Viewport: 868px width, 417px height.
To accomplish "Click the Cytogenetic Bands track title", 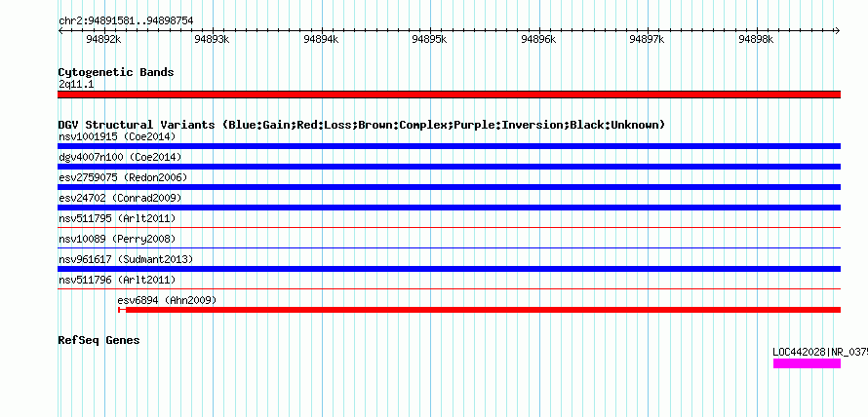I will point(116,72).
